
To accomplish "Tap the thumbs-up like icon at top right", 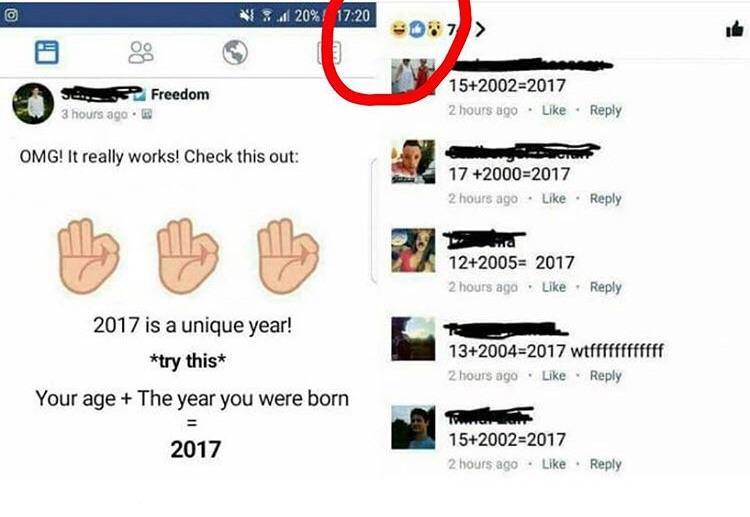I will (734, 30).
